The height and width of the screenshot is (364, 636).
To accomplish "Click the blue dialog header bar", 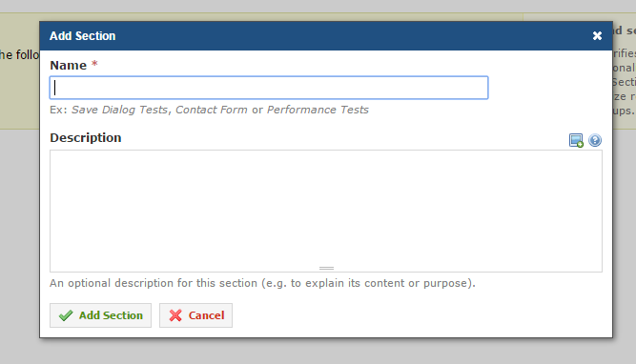I will [x=326, y=36].
